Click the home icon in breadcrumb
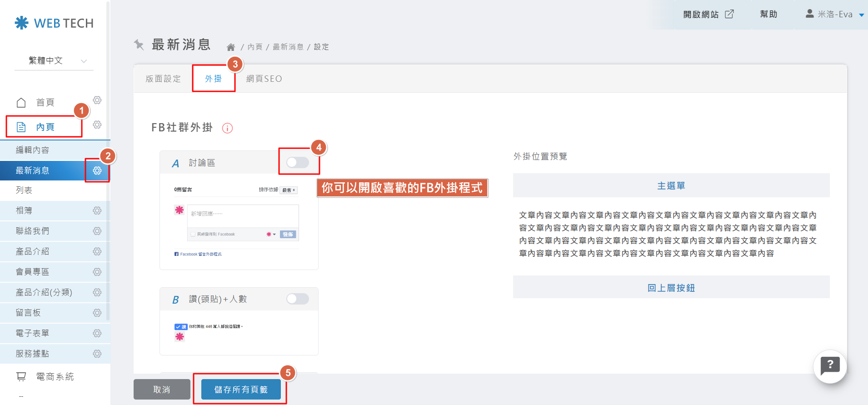The width and height of the screenshot is (868, 405). [231, 47]
